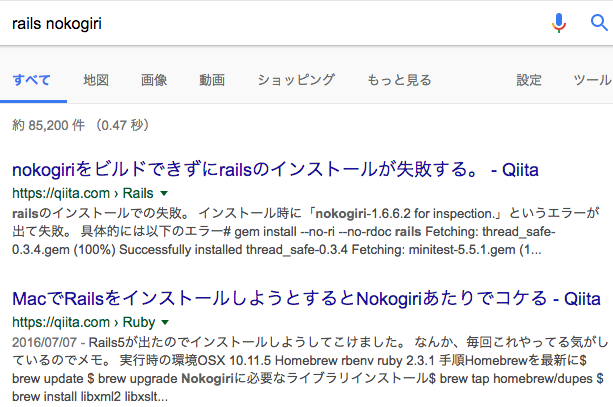Screen dimensions: 613x407
Task: Open the ツール options
Action: [x=592, y=80]
